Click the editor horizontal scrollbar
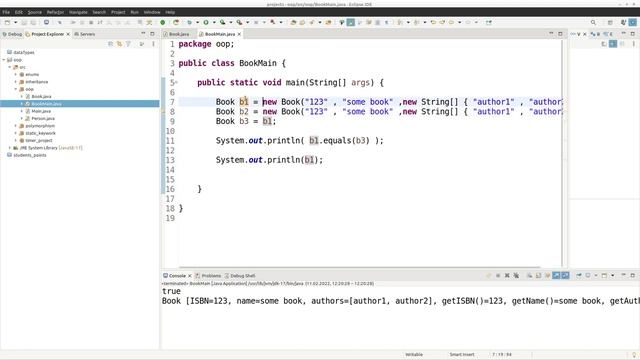Screen dimensions: 640x360 point(359,267)
